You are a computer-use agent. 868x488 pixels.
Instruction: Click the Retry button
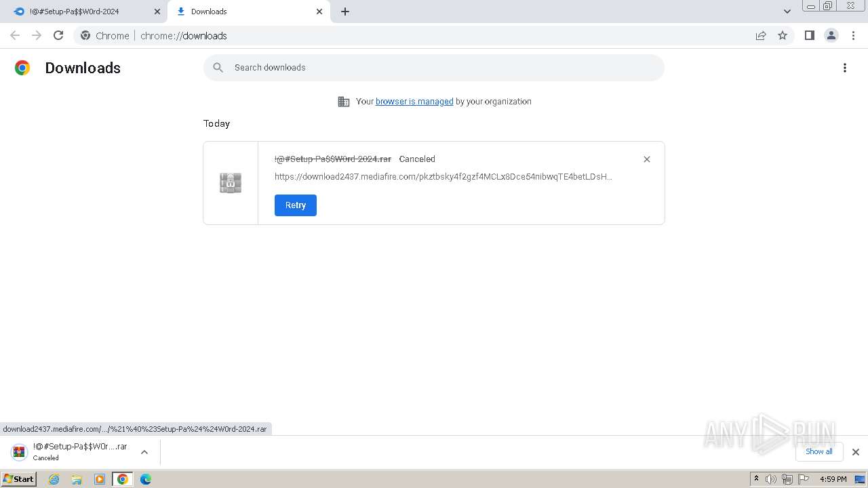296,205
